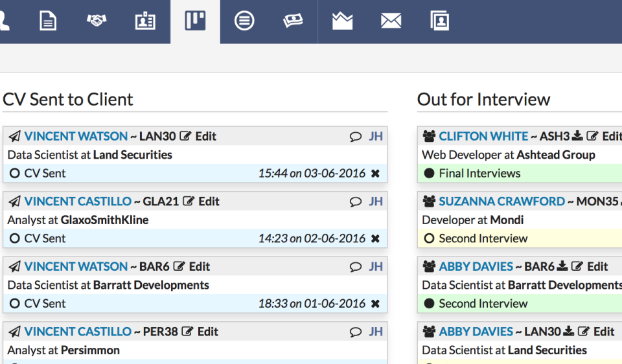Click the portrait file icon in navbar
622x364 pixels.
click(439, 21)
